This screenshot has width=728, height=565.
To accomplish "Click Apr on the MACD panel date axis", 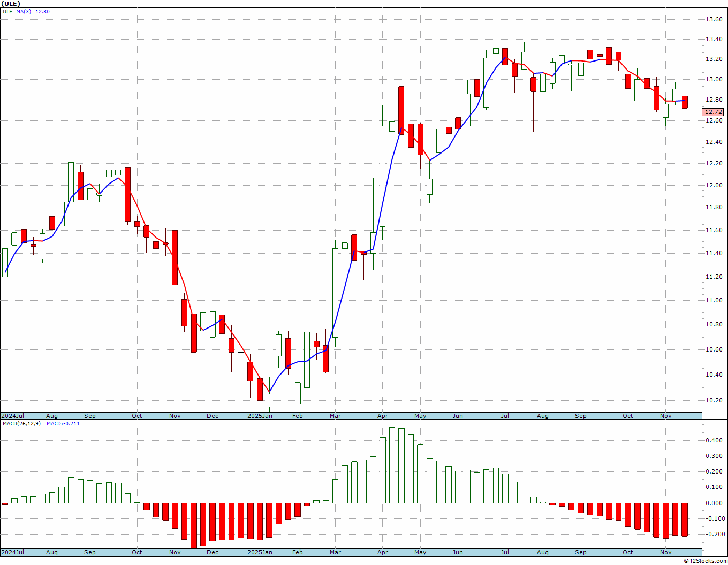I will pos(383,552).
